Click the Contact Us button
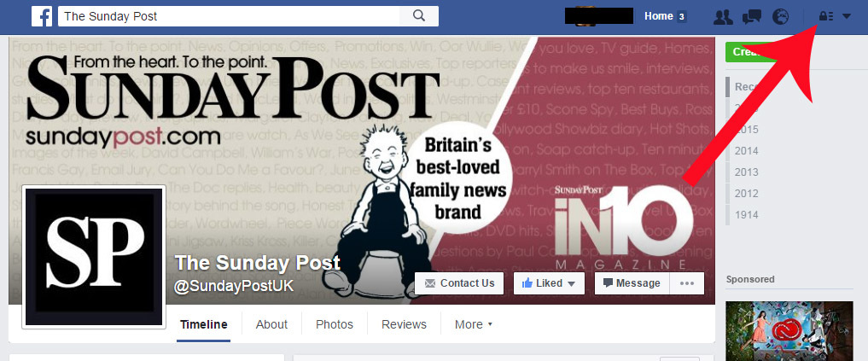The height and width of the screenshot is (361, 868). [459, 283]
